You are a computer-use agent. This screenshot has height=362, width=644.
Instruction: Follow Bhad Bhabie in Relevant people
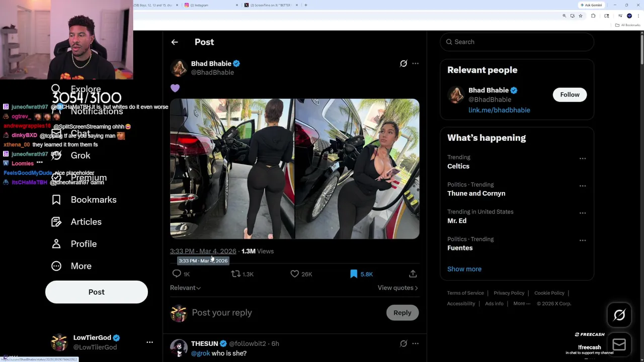tap(570, 95)
